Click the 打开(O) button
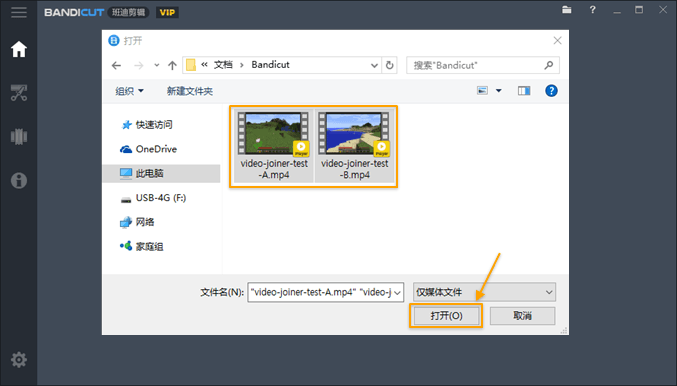 [x=446, y=316]
